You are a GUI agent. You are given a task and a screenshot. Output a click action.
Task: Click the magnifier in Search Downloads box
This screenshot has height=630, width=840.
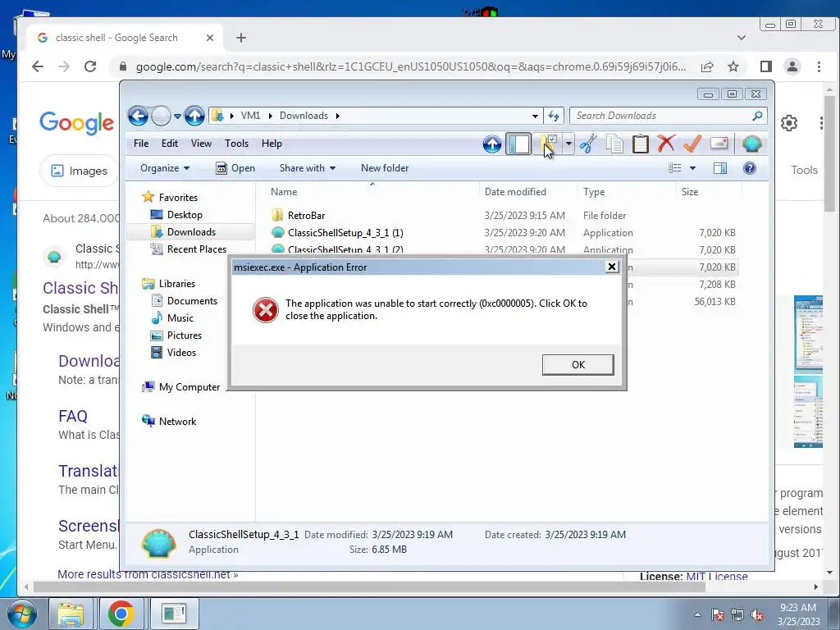click(x=757, y=116)
